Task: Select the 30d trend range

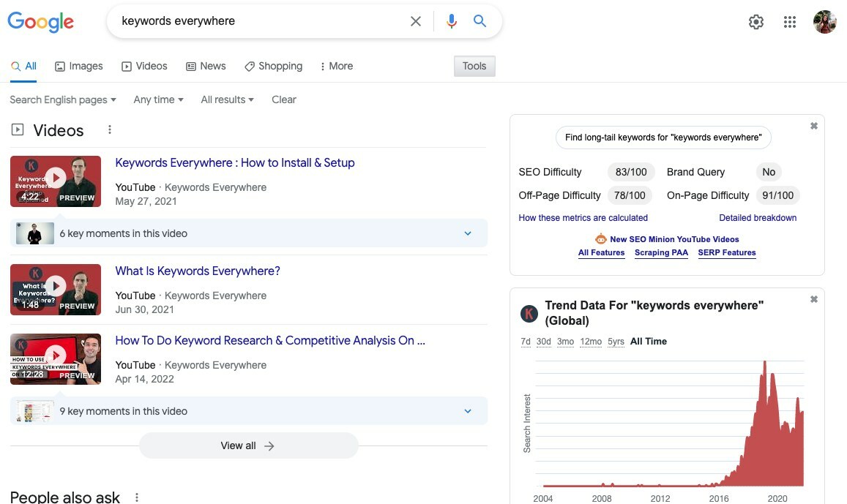Action: click(x=543, y=342)
